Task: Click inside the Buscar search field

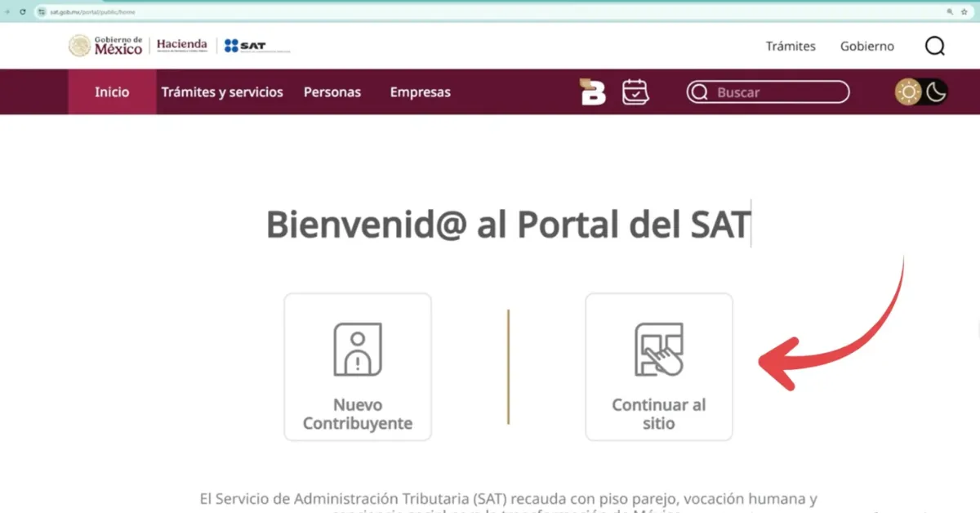Action: pos(776,92)
